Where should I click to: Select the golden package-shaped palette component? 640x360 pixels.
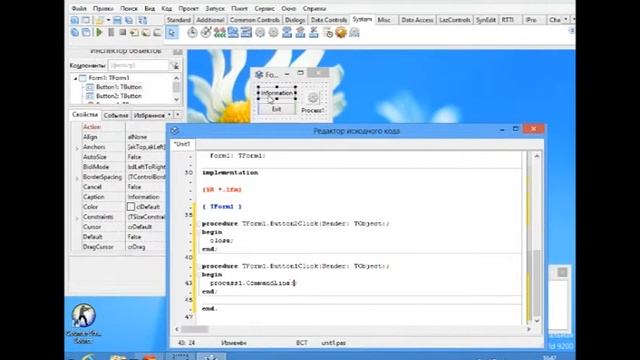341,32
